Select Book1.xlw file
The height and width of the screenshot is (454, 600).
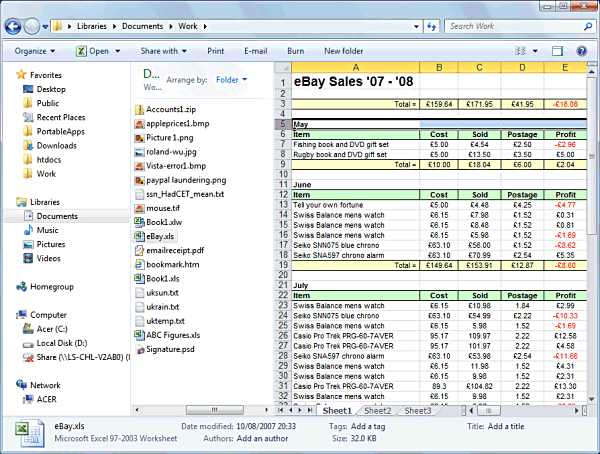[x=164, y=222]
